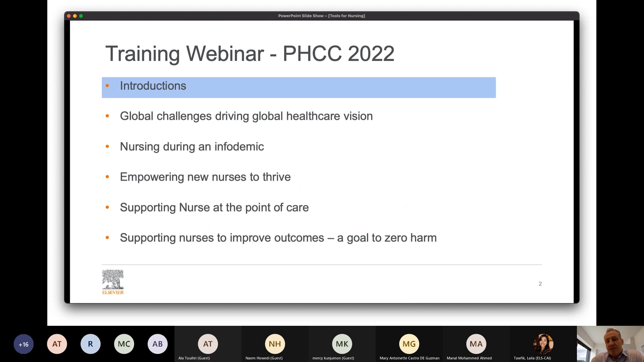Click Tawfik, Laila's profile photo
The image size is (644, 362).
click(x=543, y=344)
